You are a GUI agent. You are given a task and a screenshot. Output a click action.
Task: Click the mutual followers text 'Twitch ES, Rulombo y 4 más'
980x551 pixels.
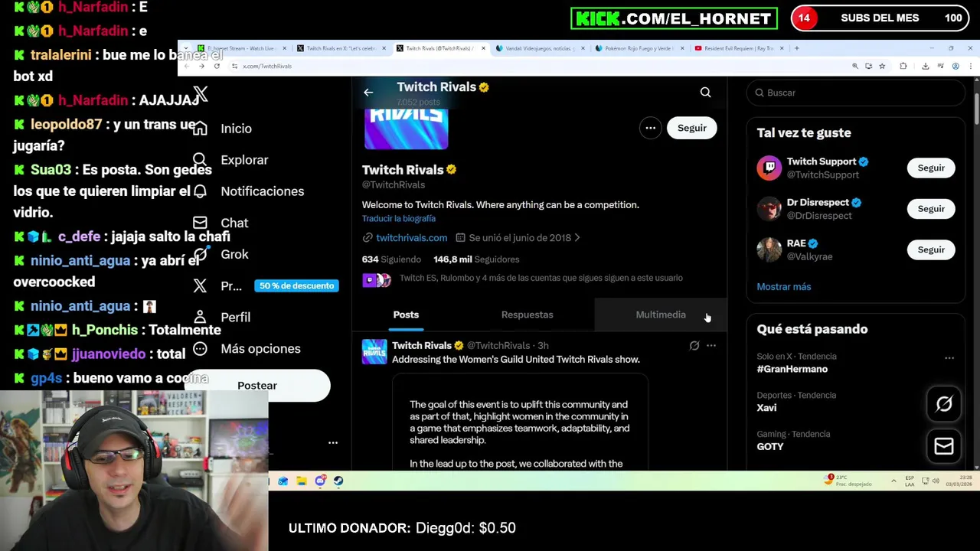pos(541,278)
